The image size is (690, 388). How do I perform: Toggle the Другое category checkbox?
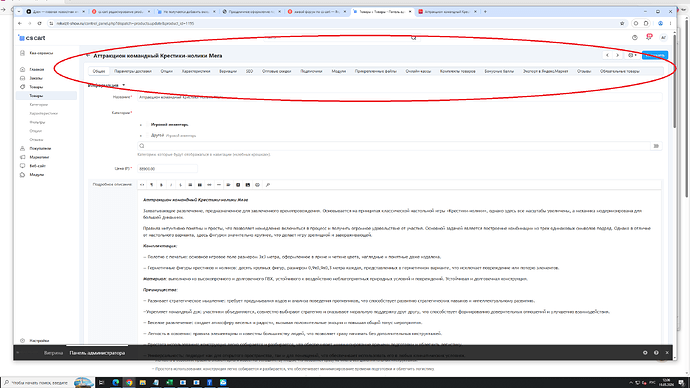pos(147,135)
